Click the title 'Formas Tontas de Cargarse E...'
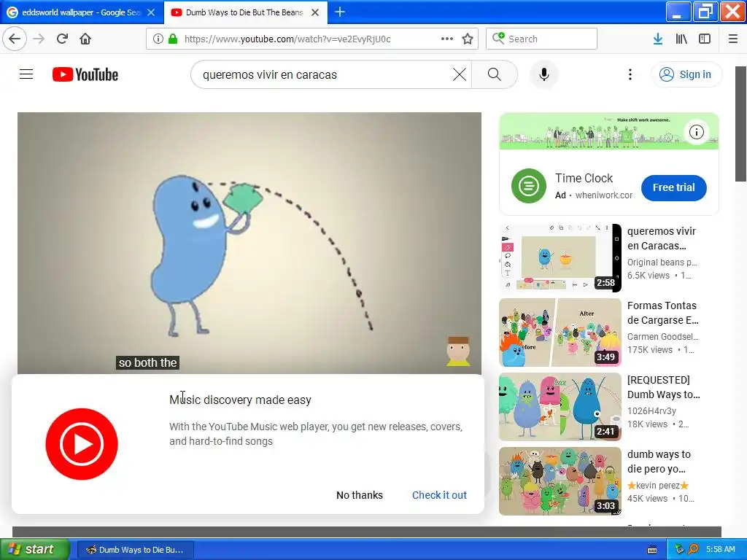Viewport: 747px width, 560px height. coord(662,313)
